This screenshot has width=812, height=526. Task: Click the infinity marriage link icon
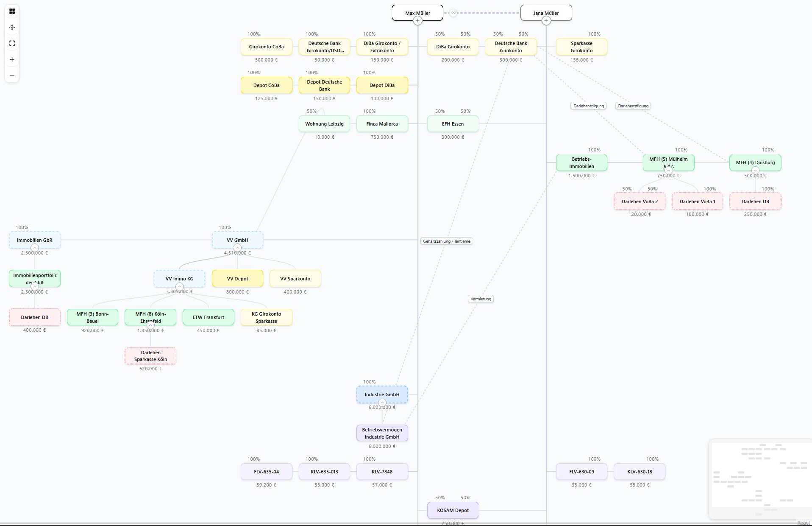coord(453,13)
